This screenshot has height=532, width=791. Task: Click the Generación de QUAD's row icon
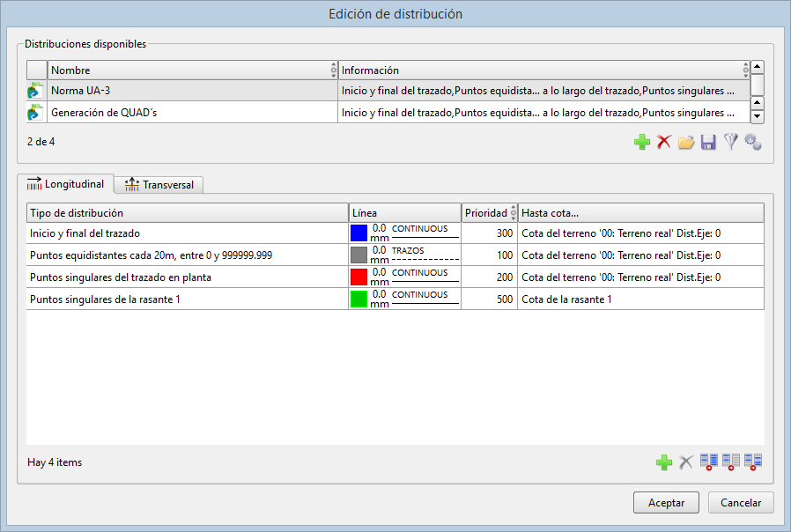click(36, 112)
